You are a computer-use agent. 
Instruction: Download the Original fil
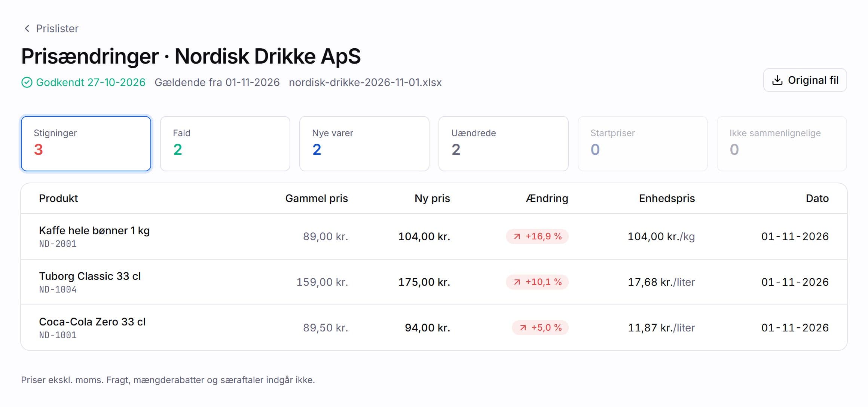tap(805, 80)
